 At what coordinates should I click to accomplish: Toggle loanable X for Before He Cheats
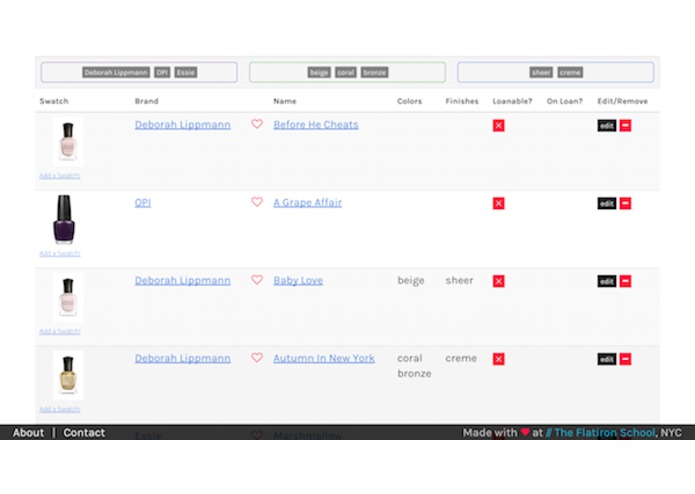coord(499,125)
